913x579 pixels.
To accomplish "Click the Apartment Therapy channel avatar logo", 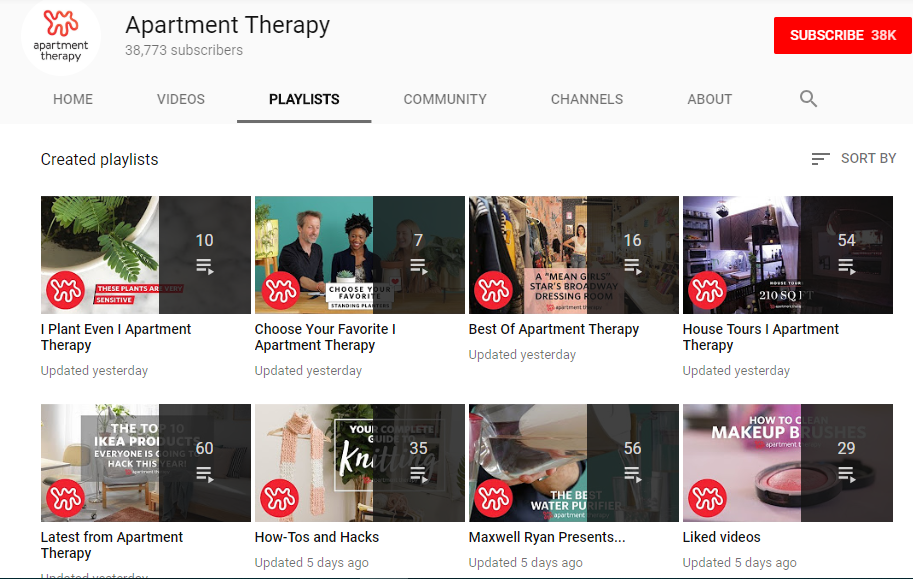I will pos(61,37).
